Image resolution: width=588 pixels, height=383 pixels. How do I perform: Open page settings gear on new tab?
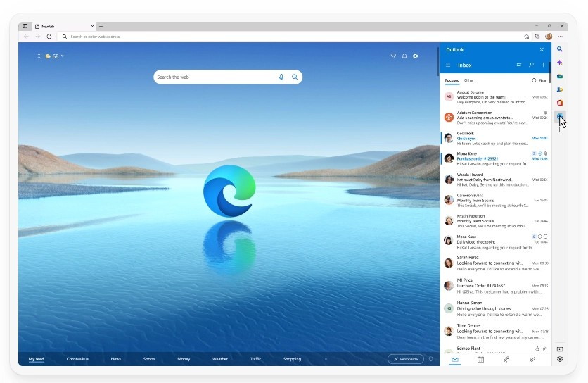(416, 56)
